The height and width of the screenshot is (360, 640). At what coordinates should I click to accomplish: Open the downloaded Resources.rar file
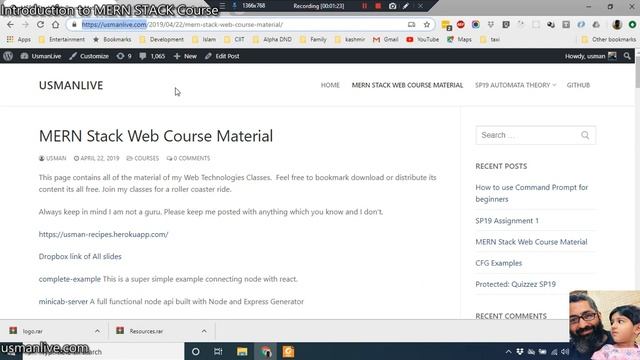coord(140,331)
